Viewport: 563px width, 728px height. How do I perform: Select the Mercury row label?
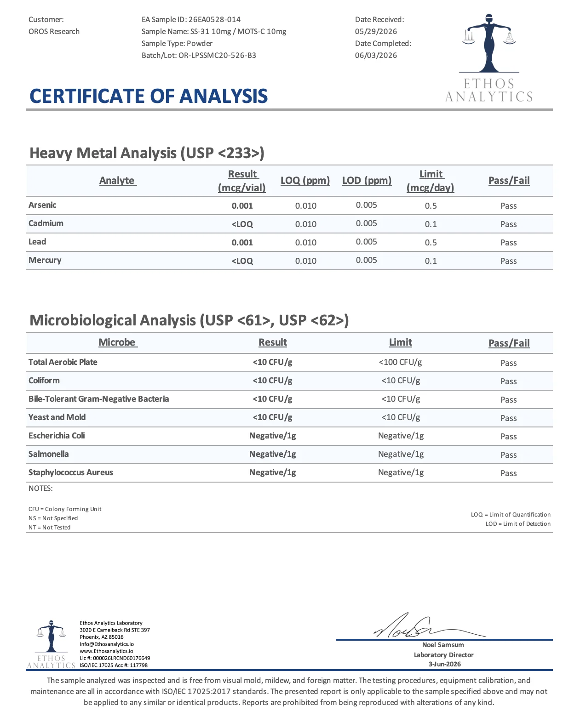tap(45, 260)
